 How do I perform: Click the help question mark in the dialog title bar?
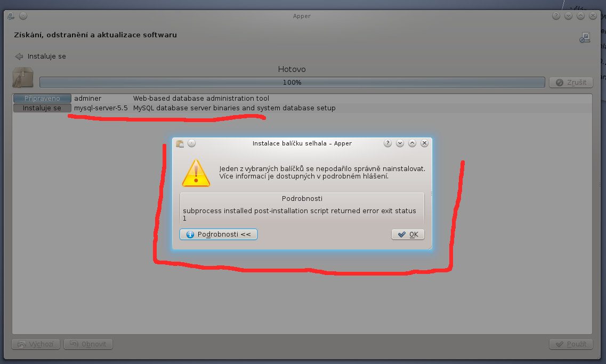coord(387,143)
